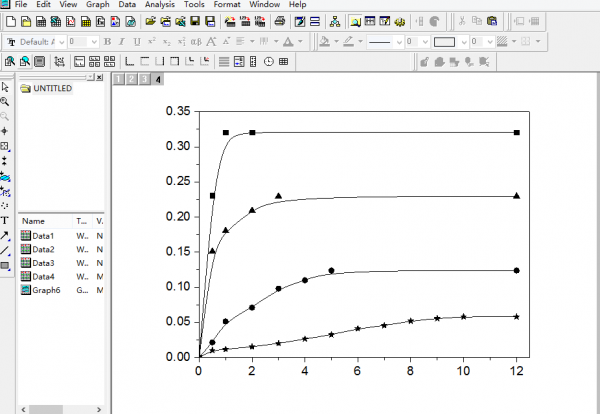Open the Edit menu
This screenshot has width=600, height=414.
coord(43,5)
